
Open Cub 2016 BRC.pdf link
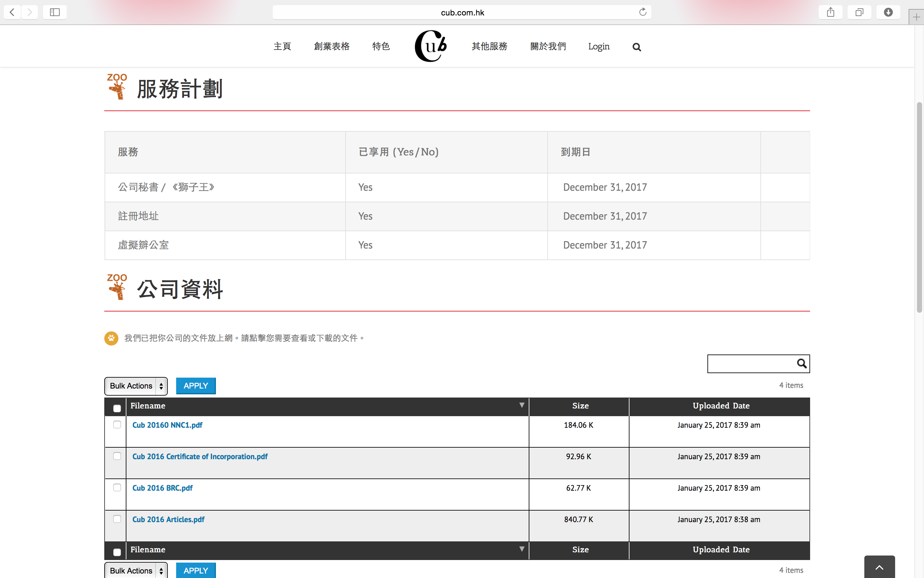[162, 488]
